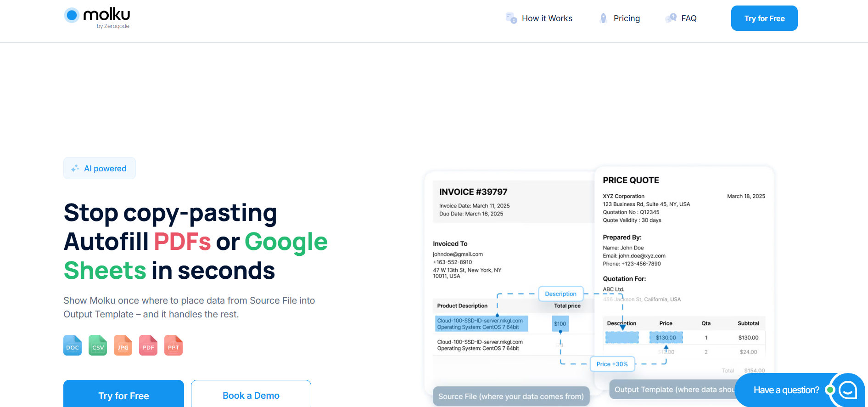Click the JPG file format icon
This screenshot has width=868, height=407.
pyautogui.click(x=123, y=345)
